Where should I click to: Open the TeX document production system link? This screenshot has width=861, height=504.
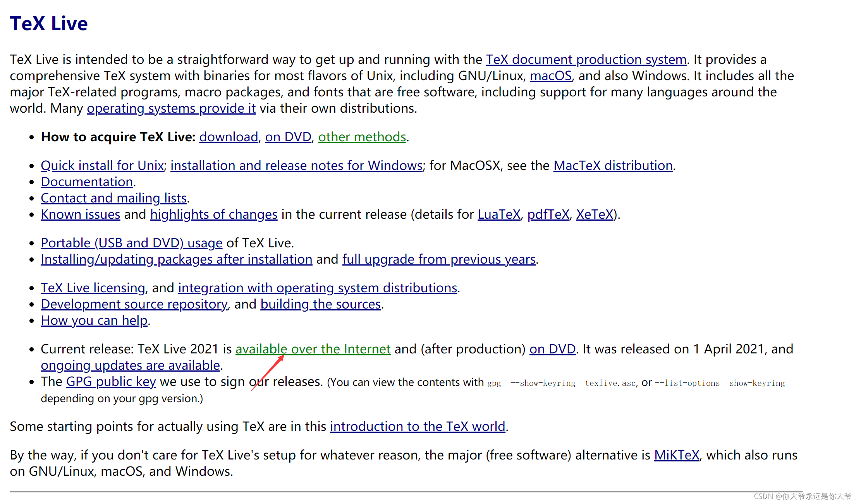pyautogui.click(x=586, y=60)
